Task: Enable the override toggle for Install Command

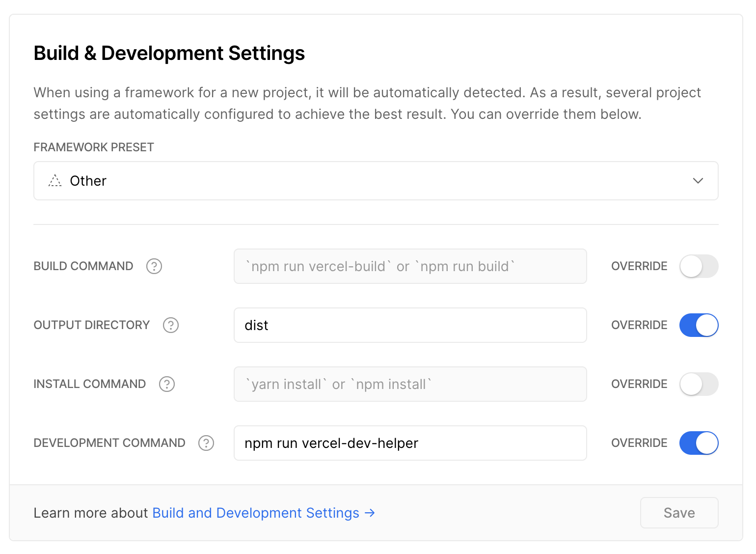Action: (699, 384)
